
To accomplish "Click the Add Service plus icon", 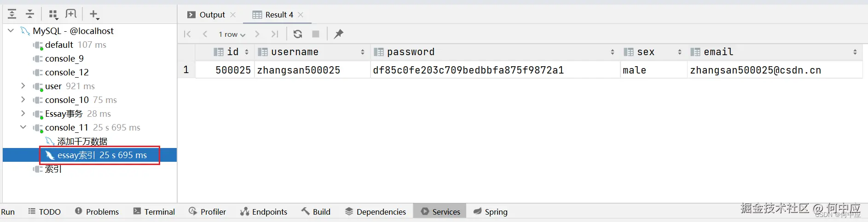I will click(x=93, y=14).
